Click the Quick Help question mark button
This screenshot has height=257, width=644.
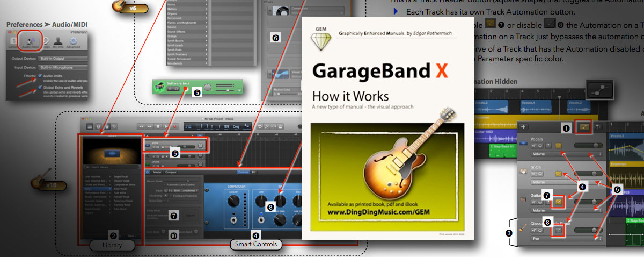point(99,126)
